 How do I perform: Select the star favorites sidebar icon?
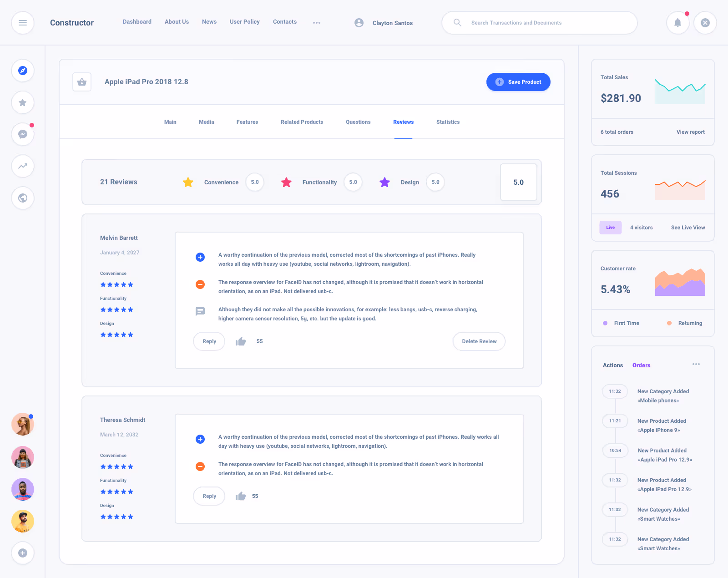click(x=23, y=102)
